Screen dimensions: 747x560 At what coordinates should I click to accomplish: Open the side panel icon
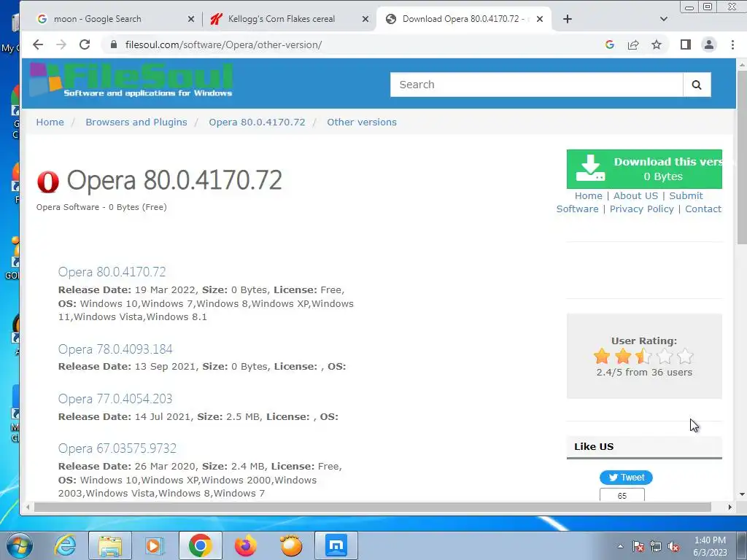(x=686, y=44)
